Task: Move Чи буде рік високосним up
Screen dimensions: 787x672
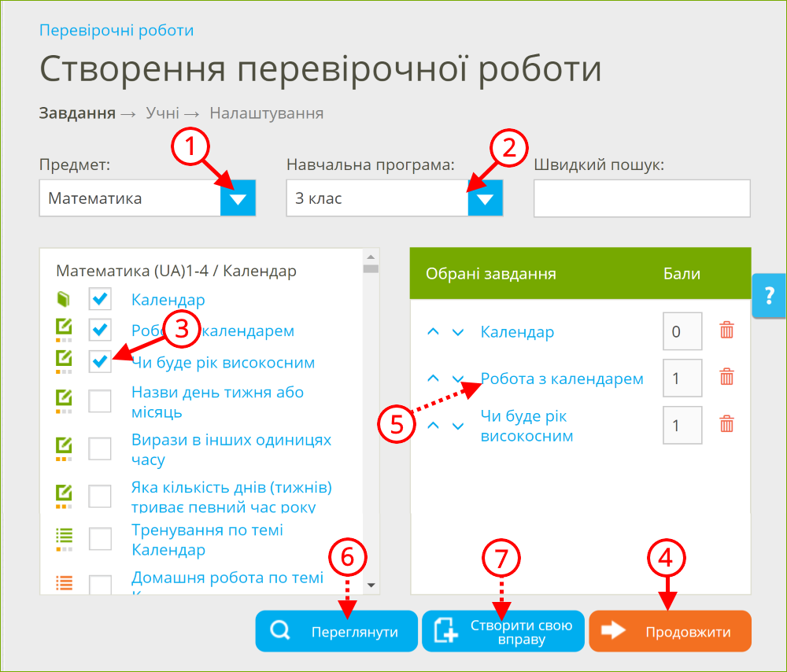Action: pyautogui.click(x=433, y=426)
